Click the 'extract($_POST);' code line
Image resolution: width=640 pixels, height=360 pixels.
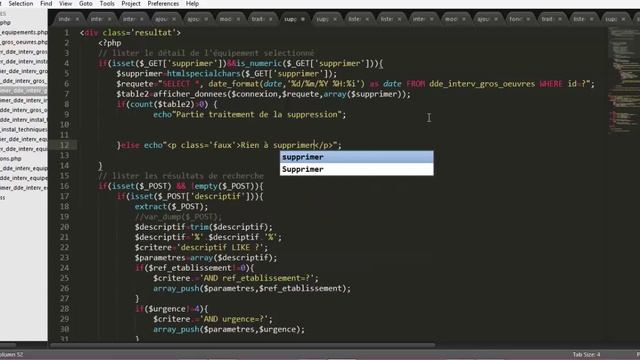point(171,207)
